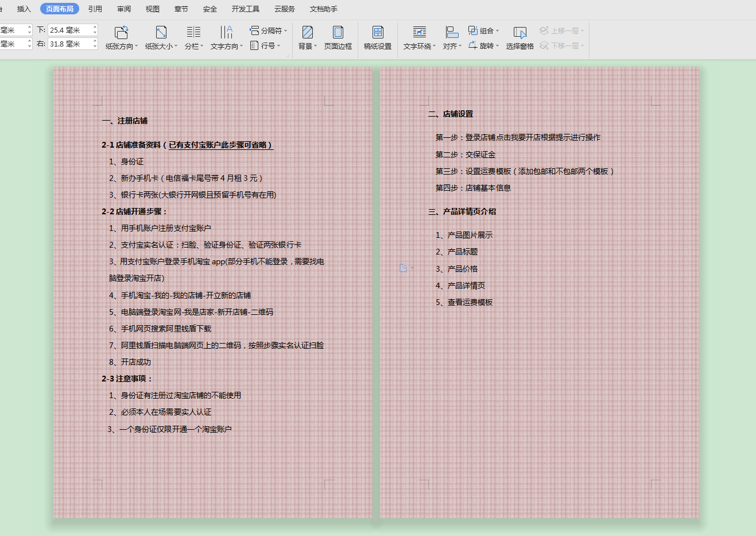
Task: Click line 2、产品标题
Action: [x=456, y=252]
